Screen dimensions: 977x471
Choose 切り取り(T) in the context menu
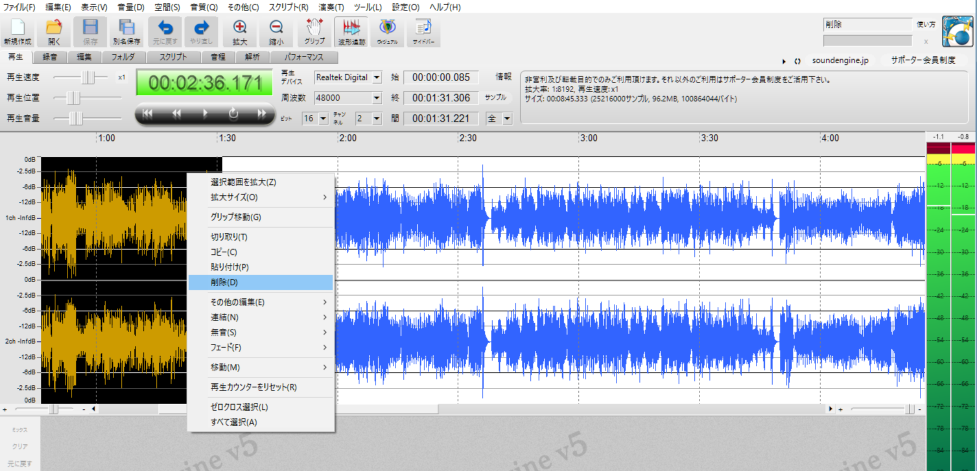click(260, 237)
